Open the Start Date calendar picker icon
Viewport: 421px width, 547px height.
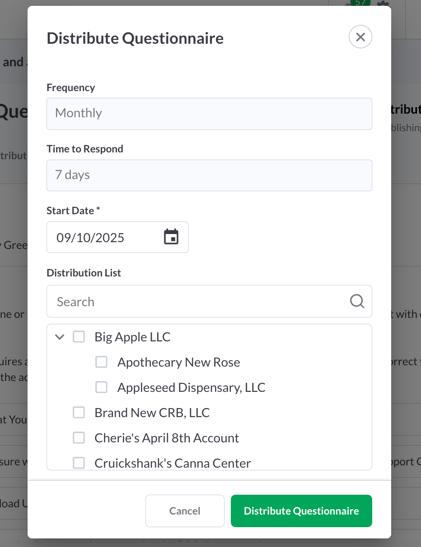tap(171, 237)
